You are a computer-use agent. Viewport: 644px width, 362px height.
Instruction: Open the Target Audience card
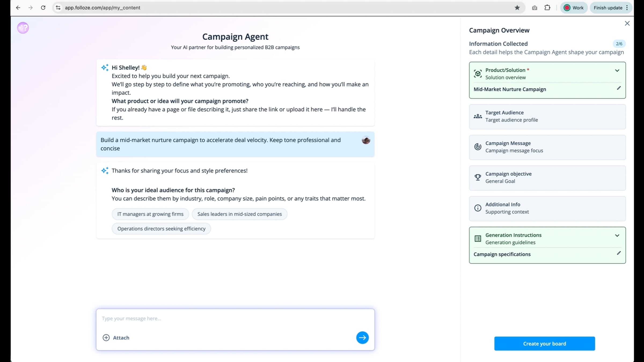pyautogui.click(x=547, y=116)
